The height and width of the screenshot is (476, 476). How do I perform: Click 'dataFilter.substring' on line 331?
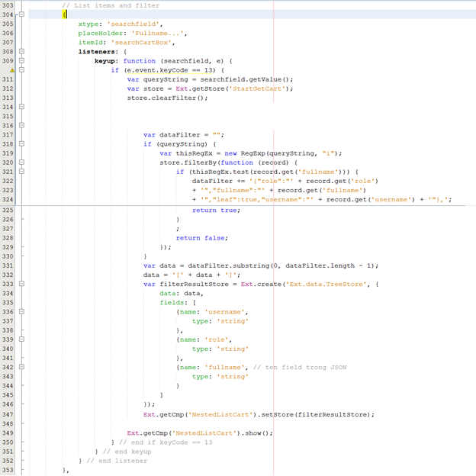[x=228, y=266]
